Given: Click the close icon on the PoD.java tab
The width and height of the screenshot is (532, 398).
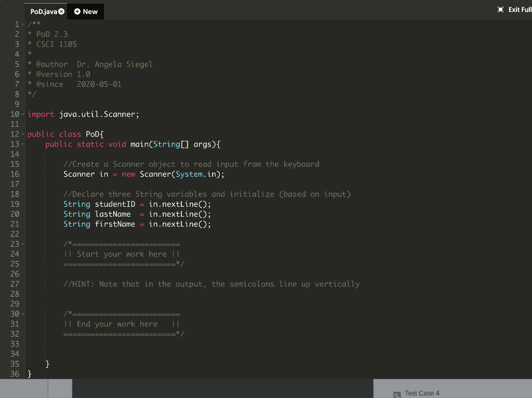Looking at the screenshot, I should point(61,10).
